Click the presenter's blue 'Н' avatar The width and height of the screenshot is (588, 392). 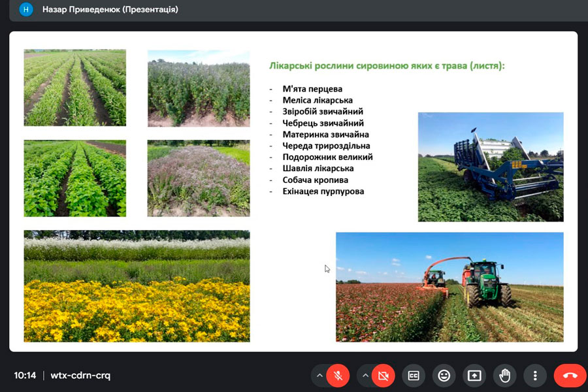(x=25, y=10)
